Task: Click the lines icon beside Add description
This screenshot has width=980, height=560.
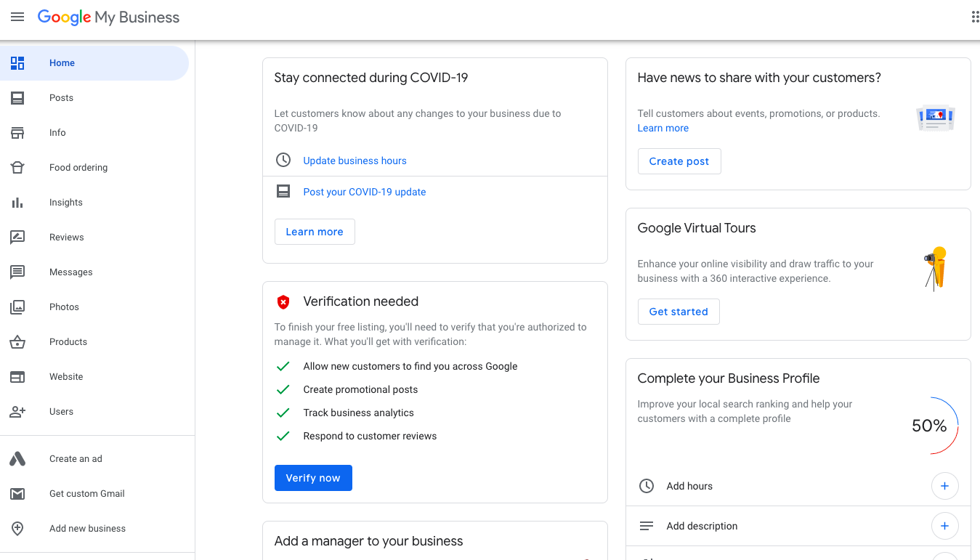Action: click(647, 526)
